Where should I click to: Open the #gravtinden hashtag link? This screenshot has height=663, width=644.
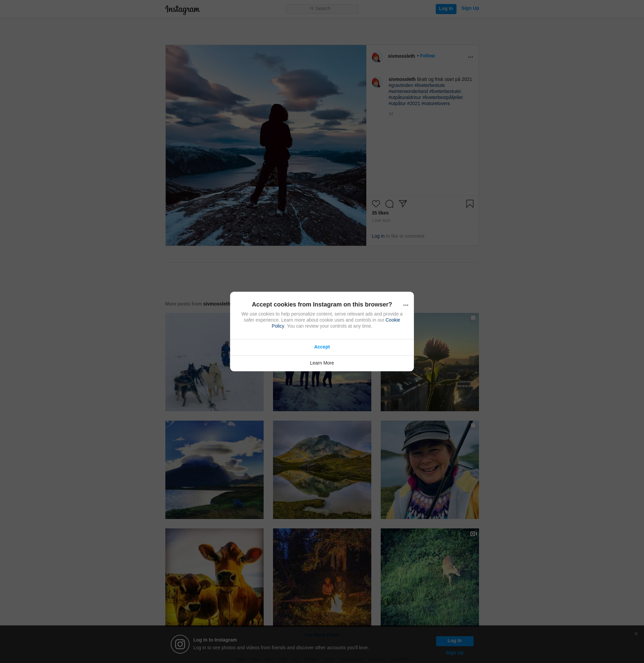click(400, 85)
